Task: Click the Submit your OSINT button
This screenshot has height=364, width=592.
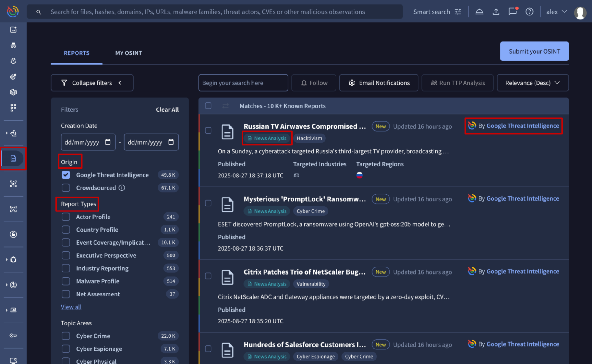Action: coord(534,51)
